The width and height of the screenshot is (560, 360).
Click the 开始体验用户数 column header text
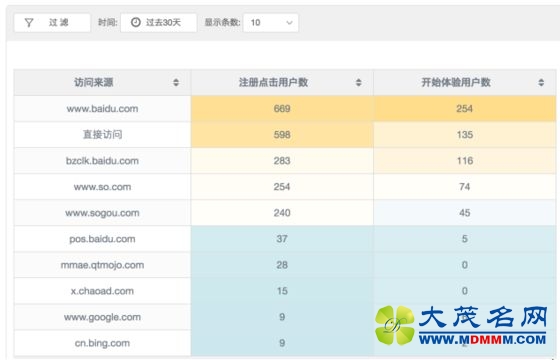click(456, 82)
